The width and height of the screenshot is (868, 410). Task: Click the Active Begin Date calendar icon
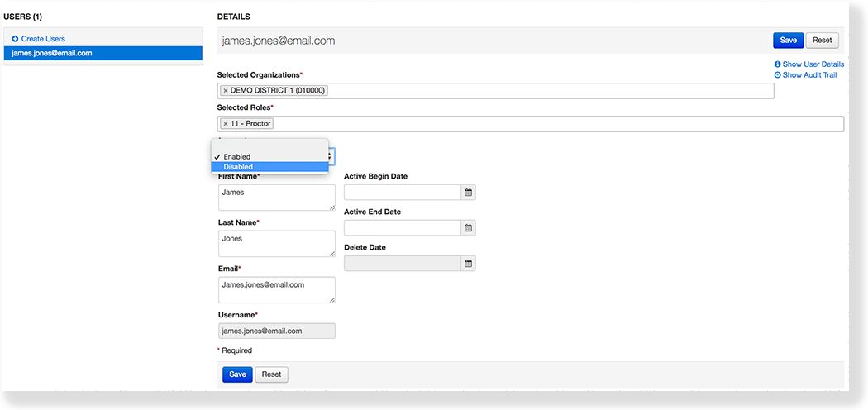[x=468, y=193]
